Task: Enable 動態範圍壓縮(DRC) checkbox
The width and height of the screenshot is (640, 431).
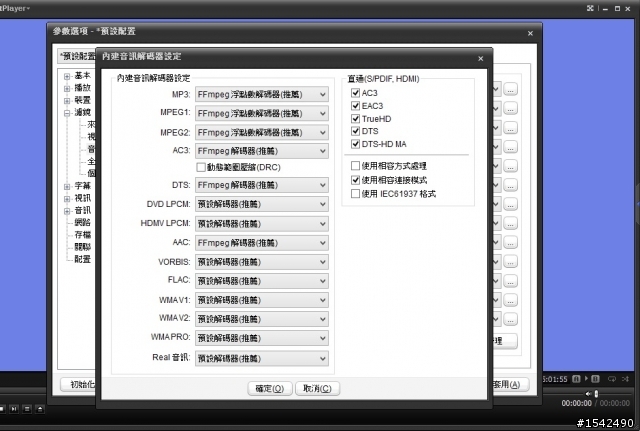Action: (200, 167)
